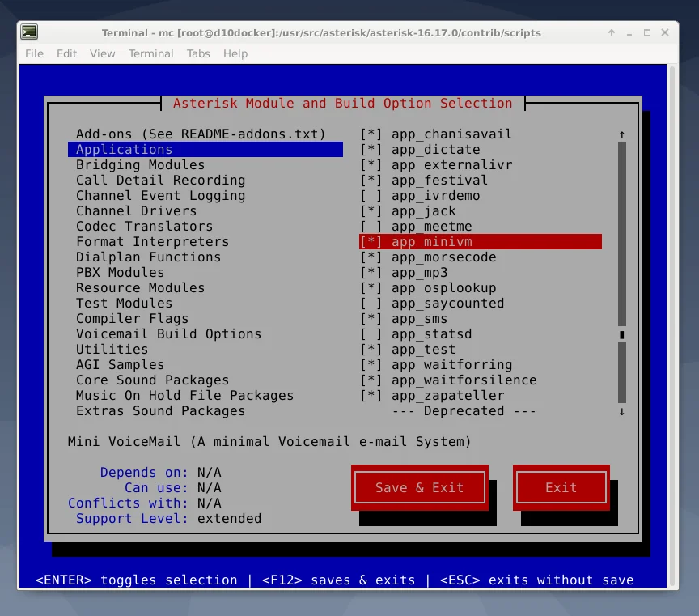699x616 pixels.
Task: Toggle the app_osplookup checkbox
Action: (371, 288)
